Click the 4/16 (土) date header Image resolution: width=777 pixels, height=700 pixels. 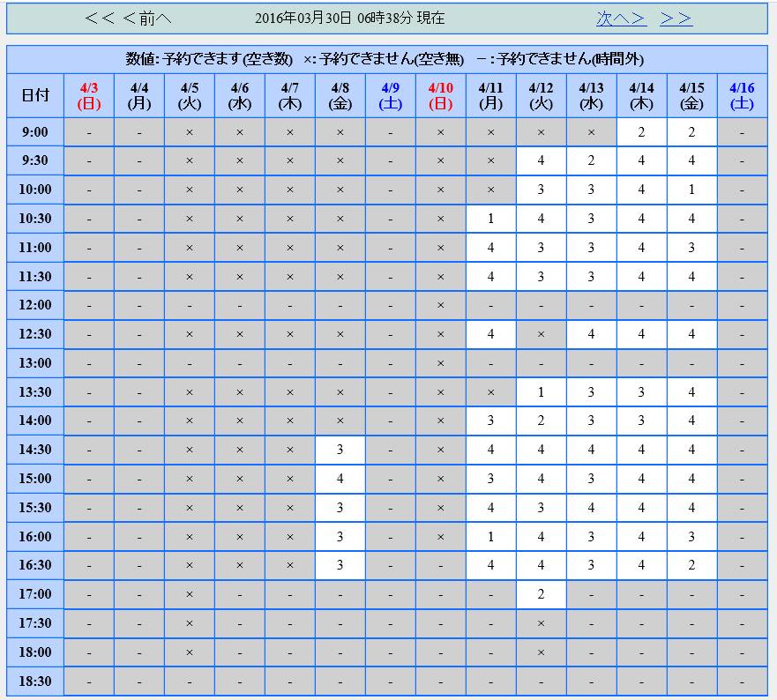coord(742,95)
